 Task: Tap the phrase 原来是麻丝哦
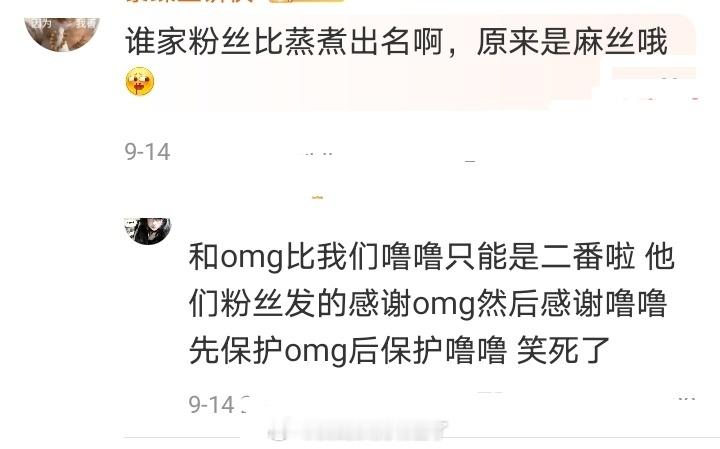572,42
